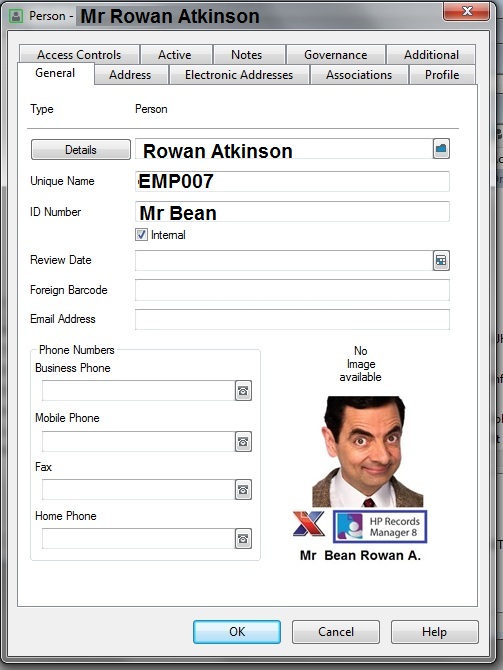
Task: Close the Person dialog window
Action: [467, 11]
